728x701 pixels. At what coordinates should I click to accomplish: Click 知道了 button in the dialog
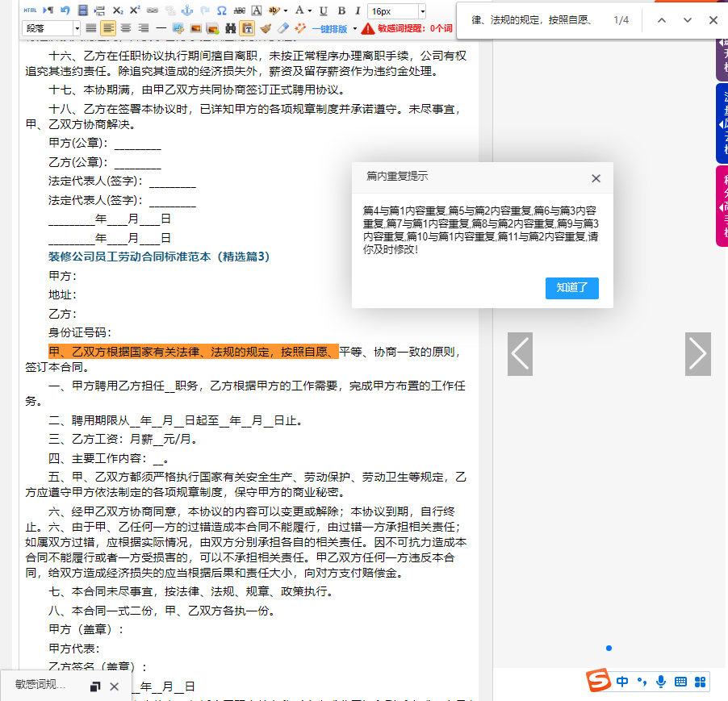tap(571, 288)
